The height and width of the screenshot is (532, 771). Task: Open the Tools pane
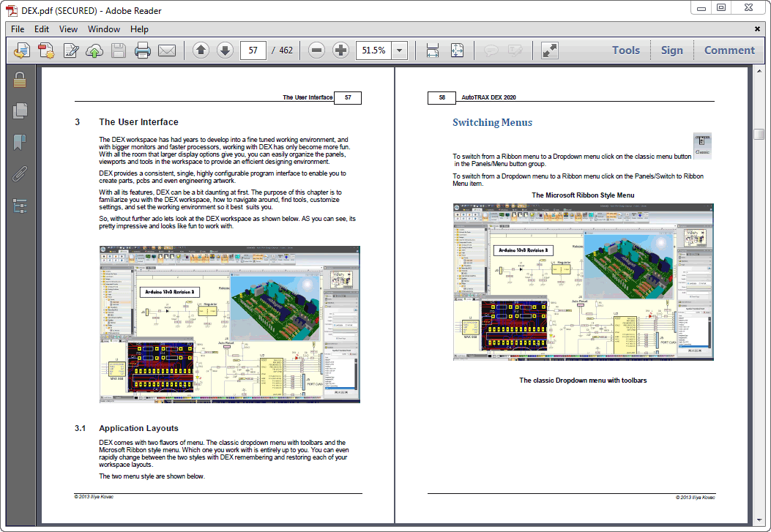click(625, 50)
